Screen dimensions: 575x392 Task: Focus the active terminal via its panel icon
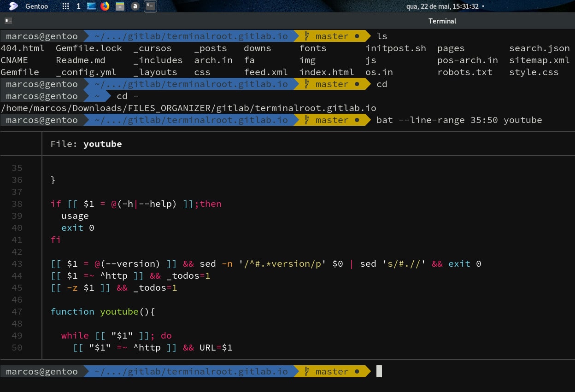[x=150, y=6]
